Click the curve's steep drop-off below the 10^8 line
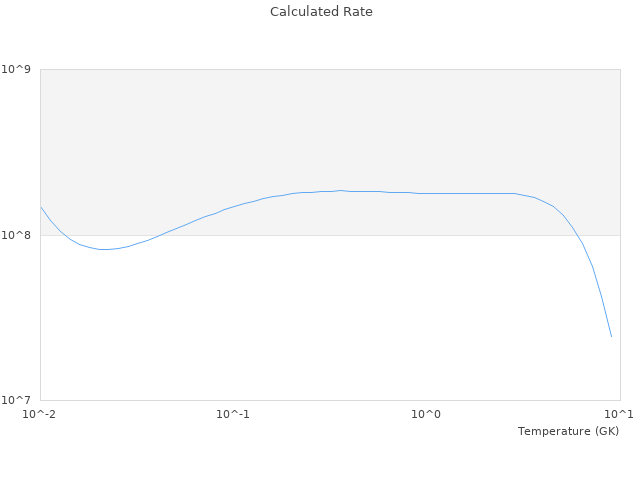Image resolution: width=640 pixels, height=480 pixels. [x=597, y=285]
